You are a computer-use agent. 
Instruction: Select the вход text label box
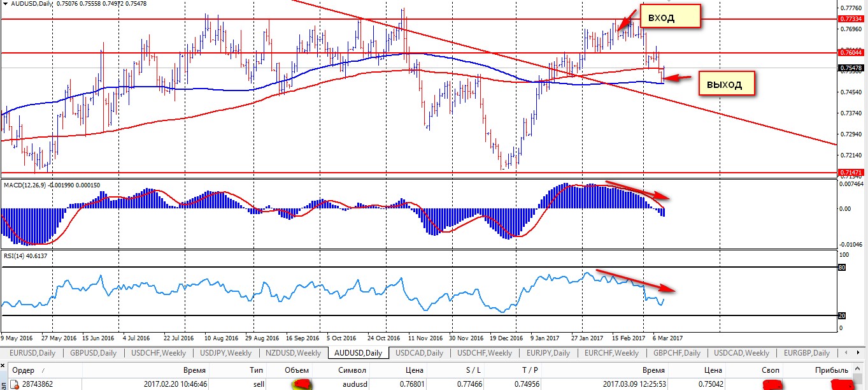point(669,17)
